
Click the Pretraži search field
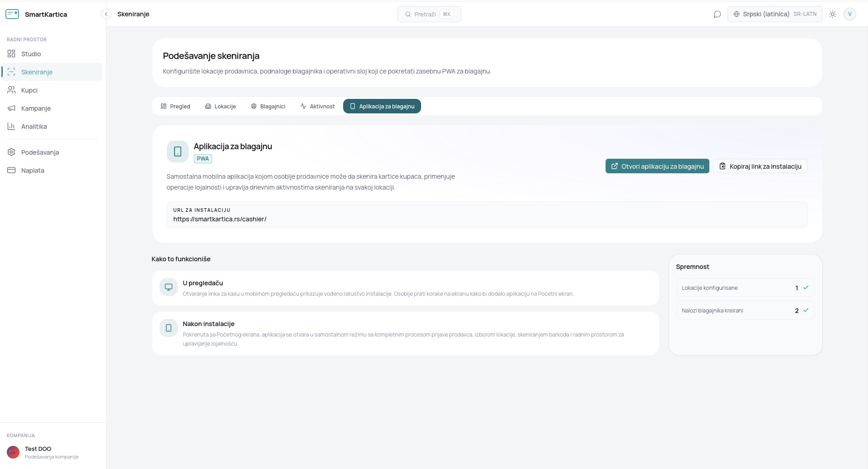(429, 14)
